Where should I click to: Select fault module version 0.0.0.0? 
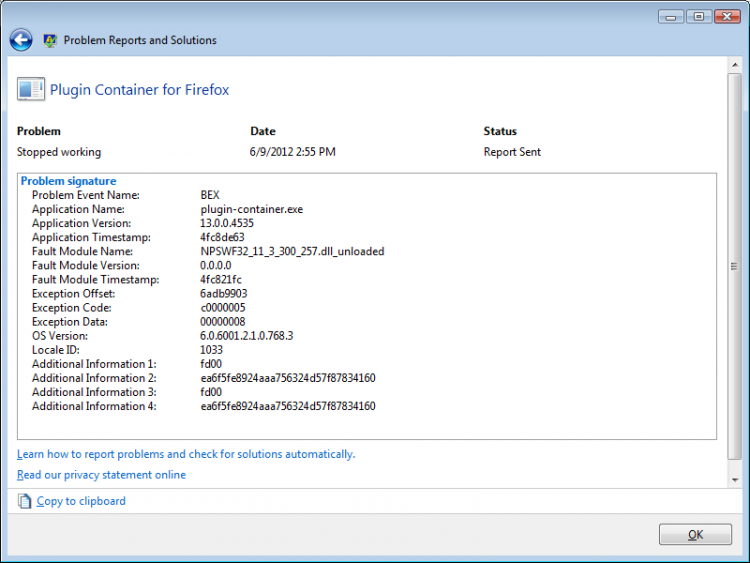point(216,265)
